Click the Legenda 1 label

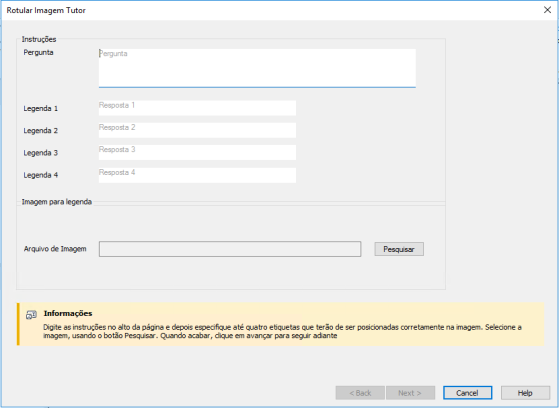[x=41, y=108]
